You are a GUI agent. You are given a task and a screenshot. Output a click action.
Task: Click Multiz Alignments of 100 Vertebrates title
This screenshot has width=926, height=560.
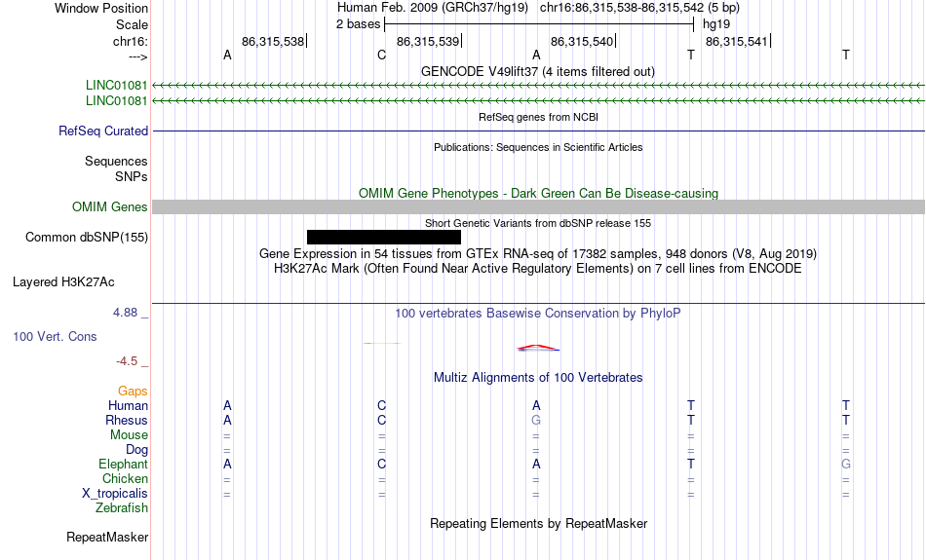pyautogui.click(x=538, y=378)
